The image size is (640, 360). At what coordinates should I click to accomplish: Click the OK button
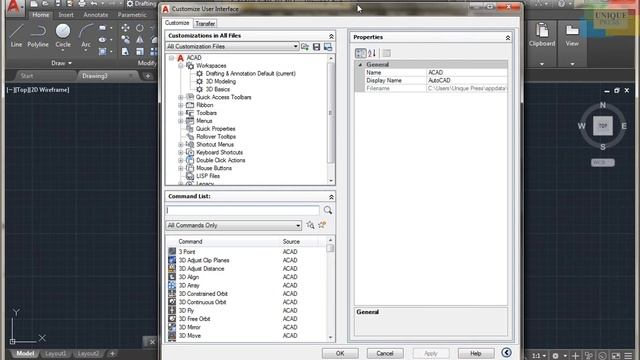click(340, 353)
